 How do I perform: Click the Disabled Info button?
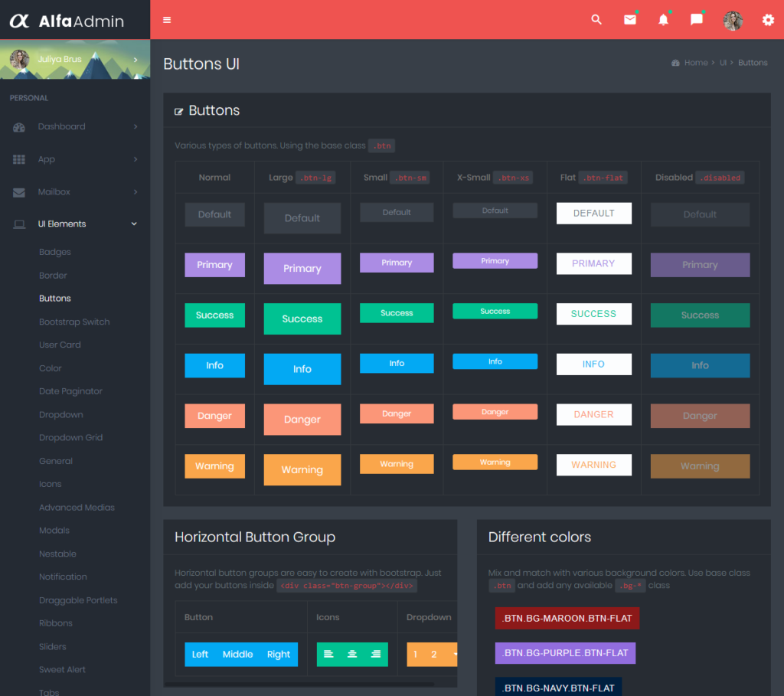click(700, 365)
